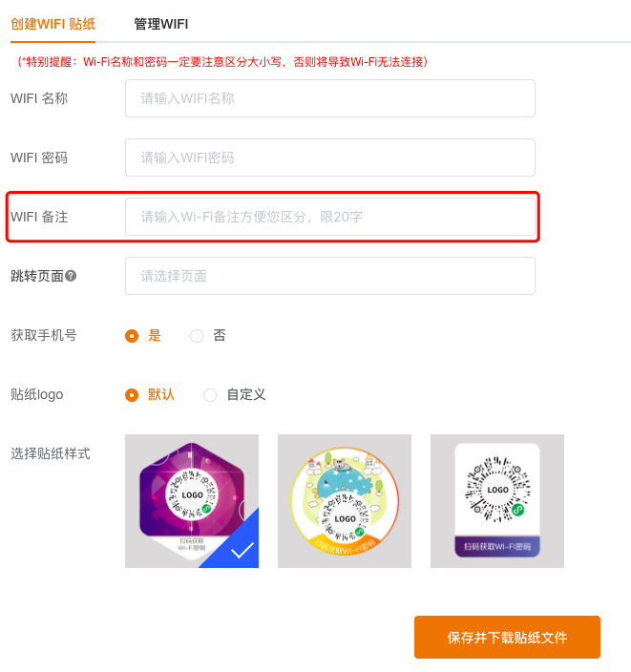Click the help icon beside 跳转页面
Image resolution: width=631 pixels, height=672 pixels.
(71, 276)
